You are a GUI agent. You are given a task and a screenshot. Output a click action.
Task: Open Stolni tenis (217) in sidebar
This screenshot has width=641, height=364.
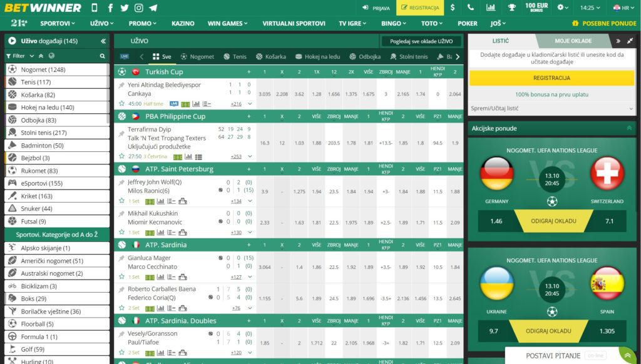point(57,133)
